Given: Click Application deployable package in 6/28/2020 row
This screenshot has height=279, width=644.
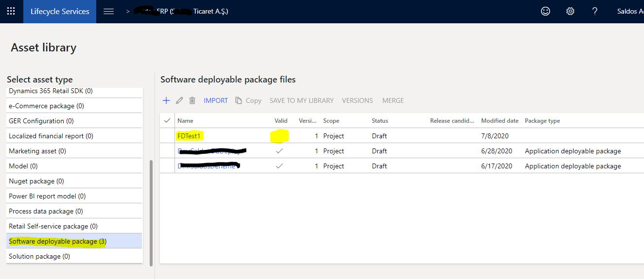Looking at the screenshot, I should pyautogui.click(x=573, y=151).
